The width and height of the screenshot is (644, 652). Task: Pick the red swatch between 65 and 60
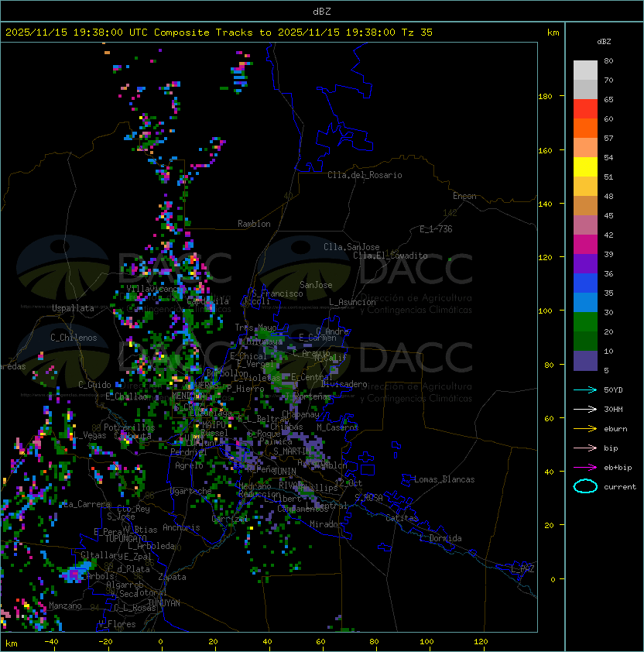[585, 109]
